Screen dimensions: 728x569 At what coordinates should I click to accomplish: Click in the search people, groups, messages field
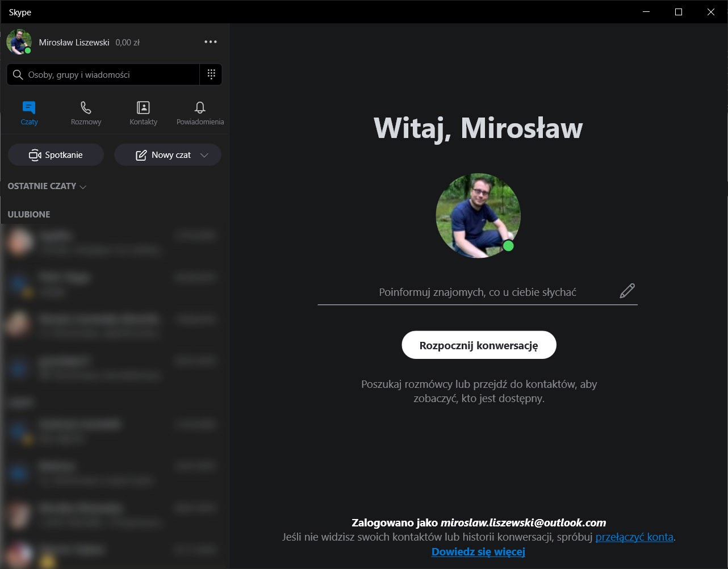[103, 74]
